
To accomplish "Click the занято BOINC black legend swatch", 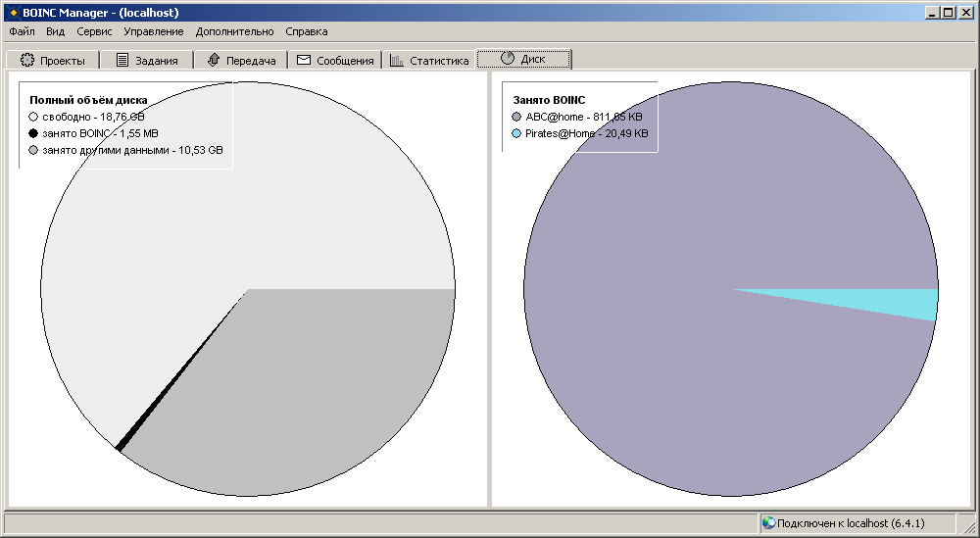I will coord(33,132).
